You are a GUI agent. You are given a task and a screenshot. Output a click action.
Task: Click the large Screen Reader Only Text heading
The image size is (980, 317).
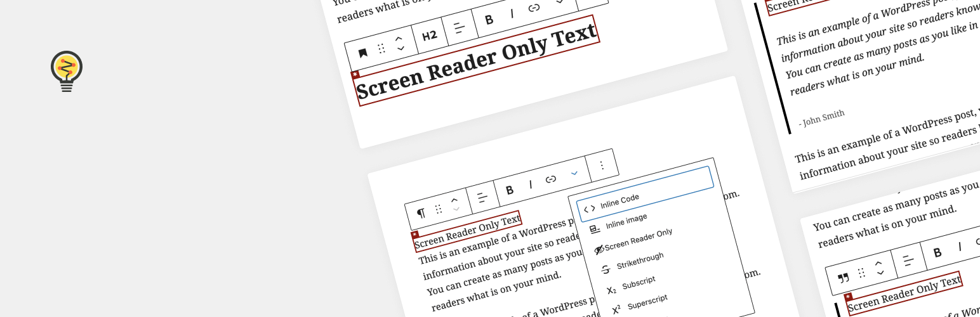tap(477, 61)
